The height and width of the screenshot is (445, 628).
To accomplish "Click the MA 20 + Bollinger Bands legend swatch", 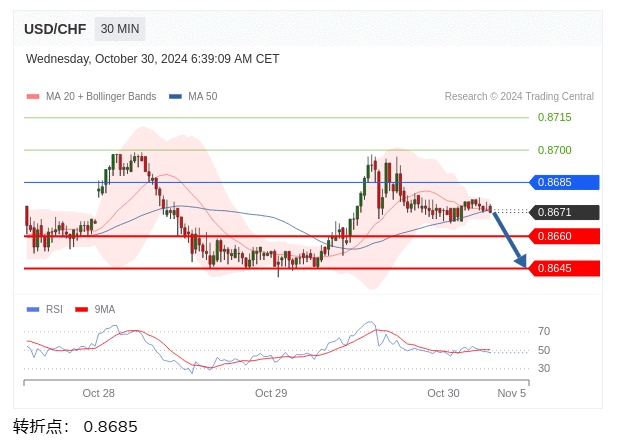I will 33,97.
